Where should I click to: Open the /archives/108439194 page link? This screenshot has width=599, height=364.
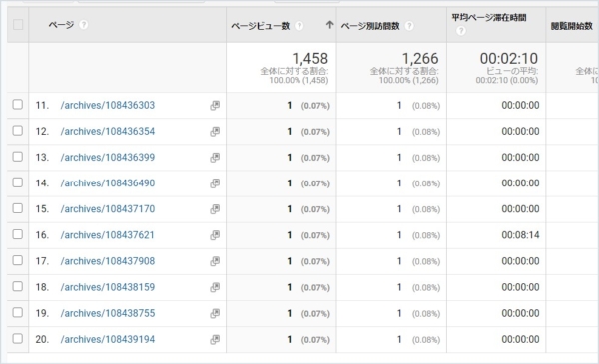point(108,339)
